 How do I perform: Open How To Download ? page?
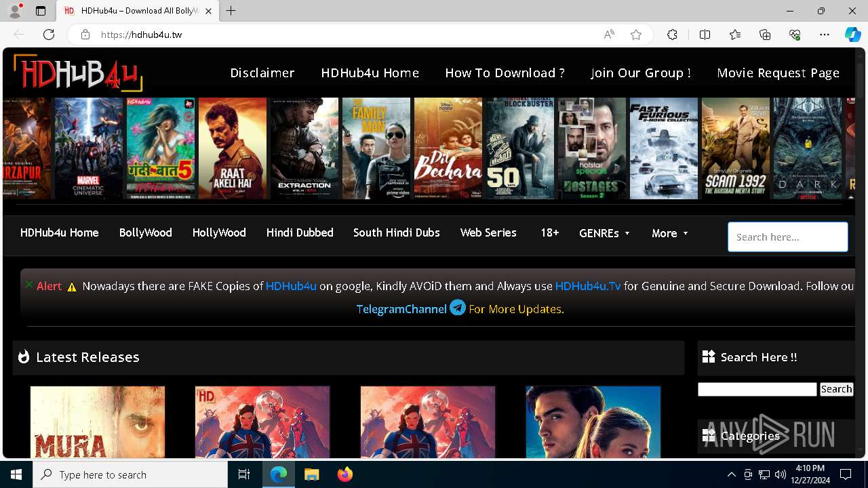(505, 73)
